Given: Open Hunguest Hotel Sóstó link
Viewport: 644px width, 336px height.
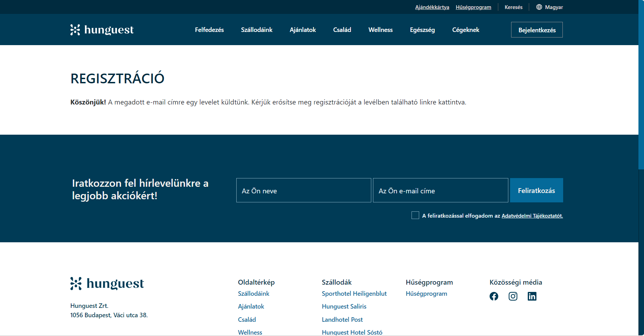Looking at the screenshot, I should point(352,332).
